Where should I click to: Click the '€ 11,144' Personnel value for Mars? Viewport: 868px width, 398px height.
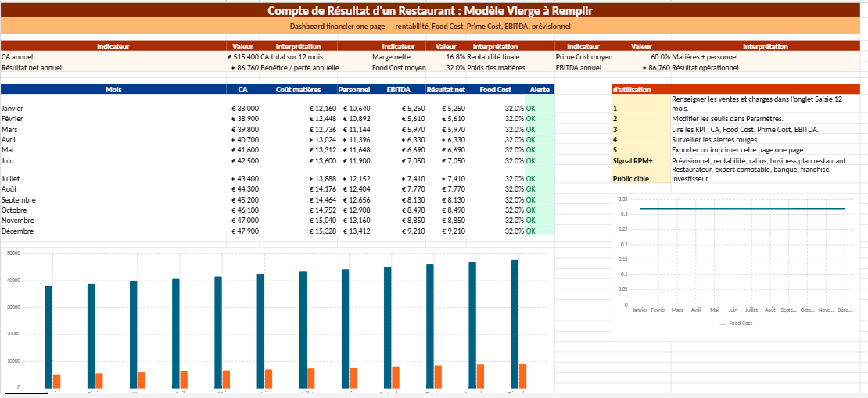pos(353,130)
